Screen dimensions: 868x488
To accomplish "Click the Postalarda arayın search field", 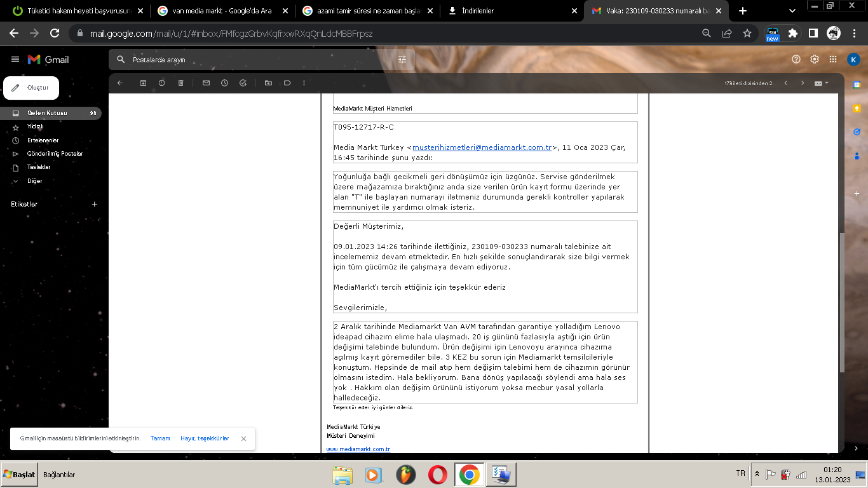I will (261, 60).
